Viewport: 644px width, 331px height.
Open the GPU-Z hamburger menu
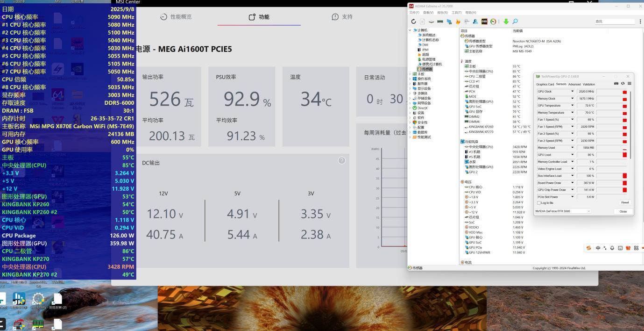629,84
